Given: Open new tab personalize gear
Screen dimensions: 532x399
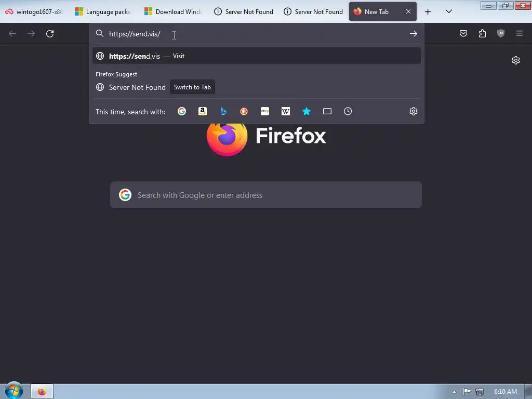Looking at the screenshot, I should coord(516,60).
